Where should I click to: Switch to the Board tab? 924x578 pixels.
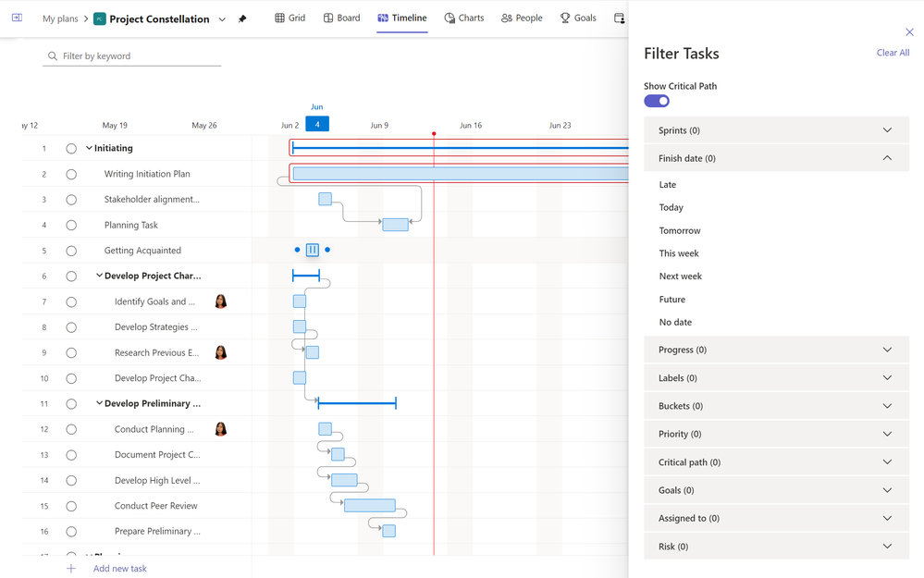click(x=342, y=18)
